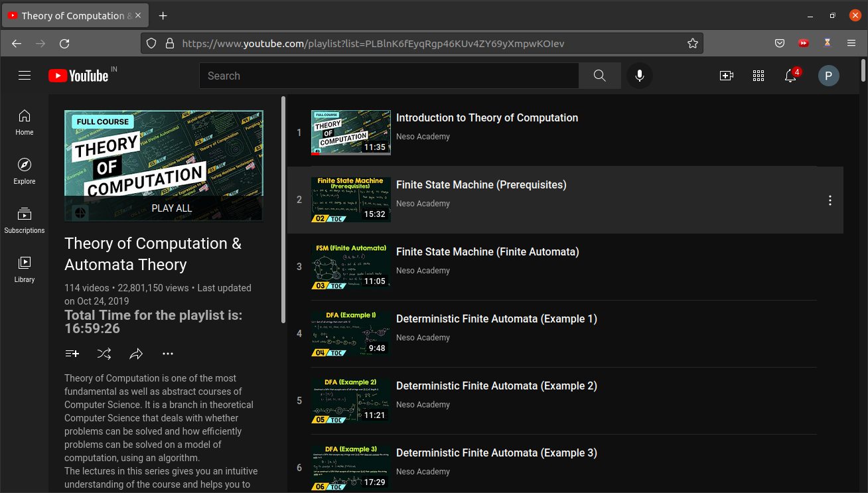This screenshot has width=868, height=493.
Task: Start voice search with microphone icon
Action: [x=640, y=76]
